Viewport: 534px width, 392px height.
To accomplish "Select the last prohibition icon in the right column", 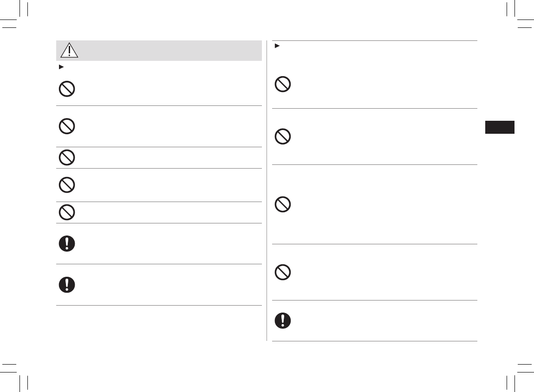I will [283, 272].
